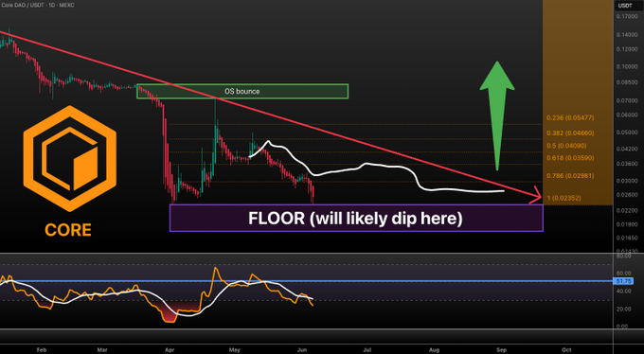Click the 0.382 (0.04660) Fibonacci label
Screen dimensions: 644x354
[x=570, y=133]
